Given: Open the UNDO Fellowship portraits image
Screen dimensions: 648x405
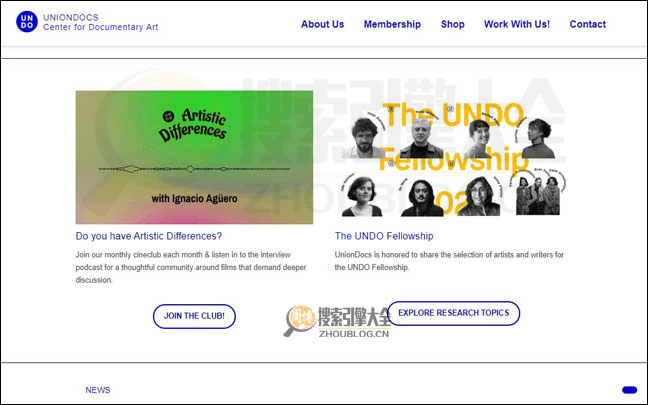Looking at the screenshot, I should (453, 158).
